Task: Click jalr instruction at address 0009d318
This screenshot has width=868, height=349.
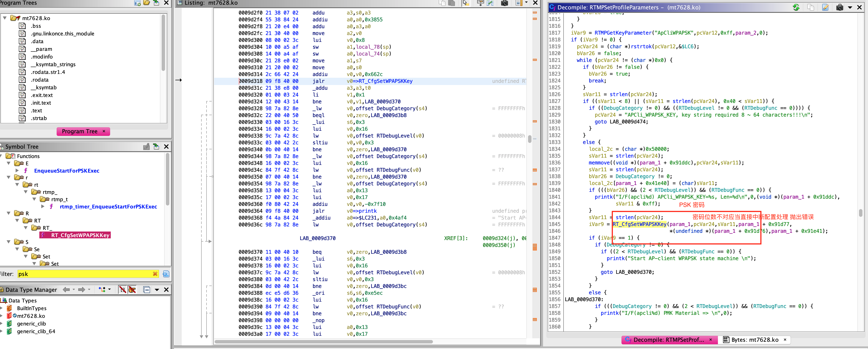Action: tap(318, 81)
